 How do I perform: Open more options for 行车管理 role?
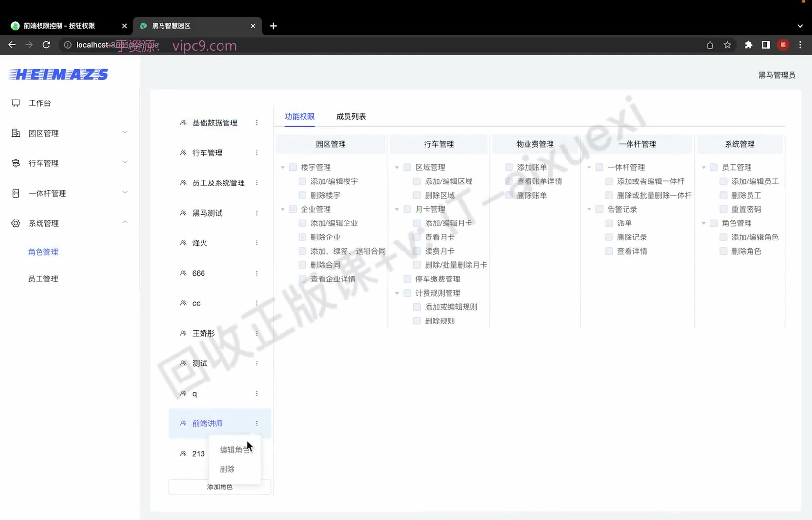257,153
